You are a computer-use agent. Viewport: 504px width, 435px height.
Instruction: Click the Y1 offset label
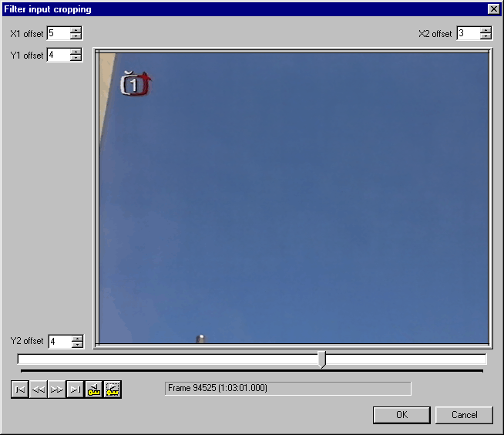pos(27,56)
